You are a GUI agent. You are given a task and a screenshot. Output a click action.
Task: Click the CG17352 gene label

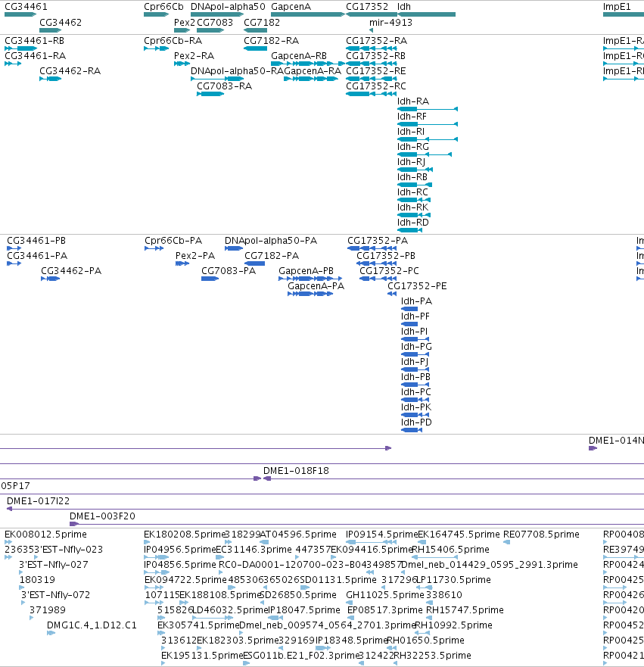[x=367, y=7]
